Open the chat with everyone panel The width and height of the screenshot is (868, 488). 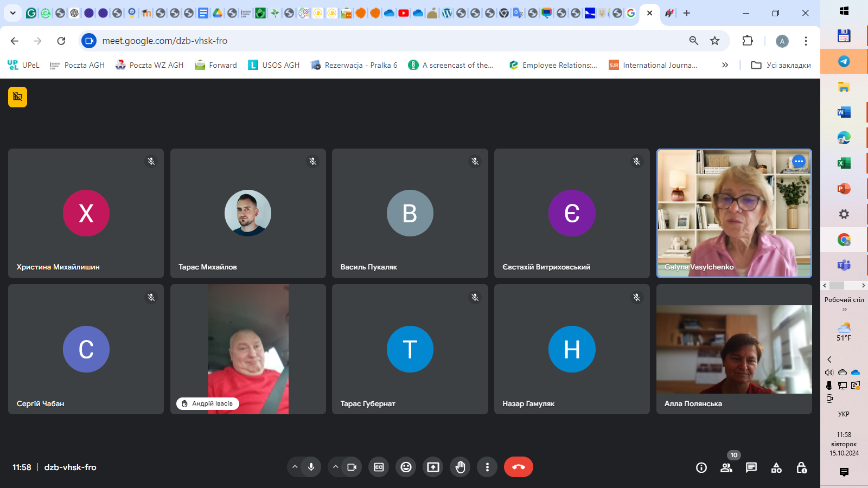click(751, 467)
